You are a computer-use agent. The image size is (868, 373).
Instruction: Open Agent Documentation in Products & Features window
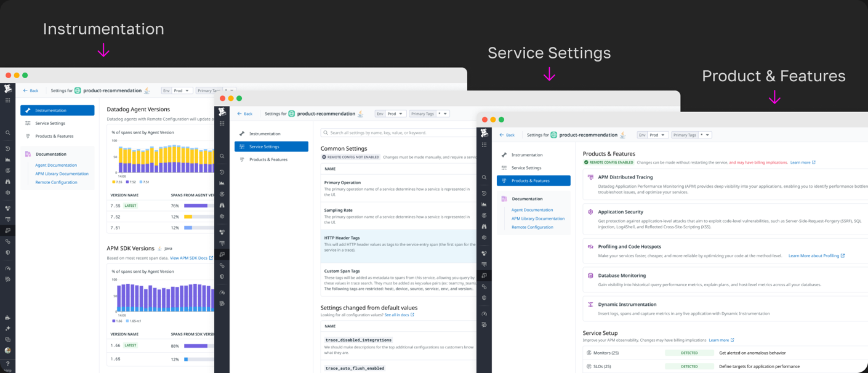click(x=532, y=210)
